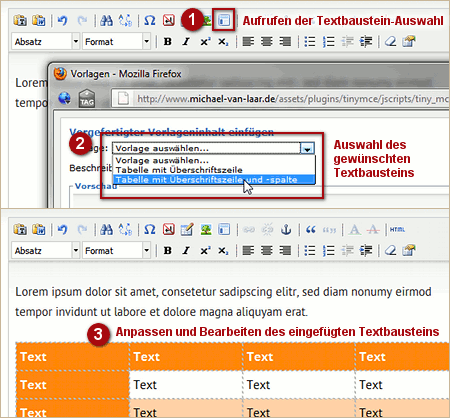450x418 pixels.
Task: Remove formatting eraser in lower toolbar
Action: [x=390, y=250]
